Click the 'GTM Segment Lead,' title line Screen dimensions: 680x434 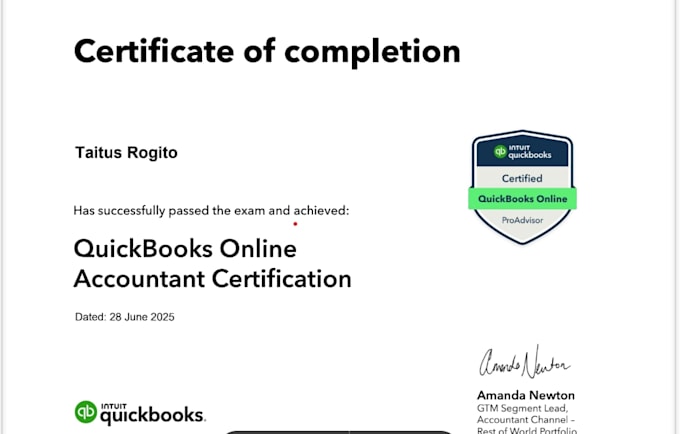tap(523, 408)
